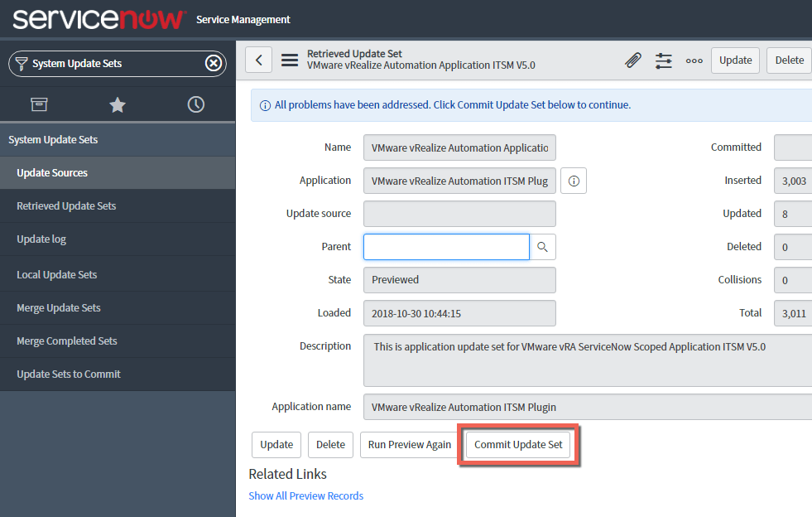Click the Application info icon

point(574,181)
